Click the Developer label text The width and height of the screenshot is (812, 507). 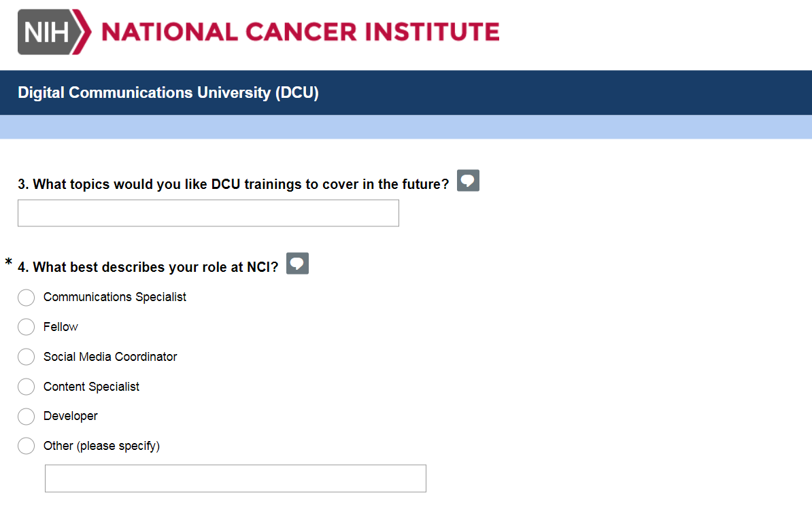(71, 416)
